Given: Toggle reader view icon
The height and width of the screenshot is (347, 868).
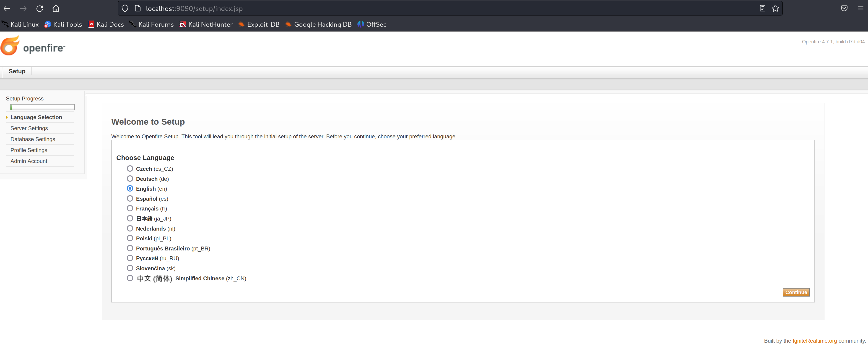Looking at the screenshot, I should pyautogui.click(x=763, y=8).
